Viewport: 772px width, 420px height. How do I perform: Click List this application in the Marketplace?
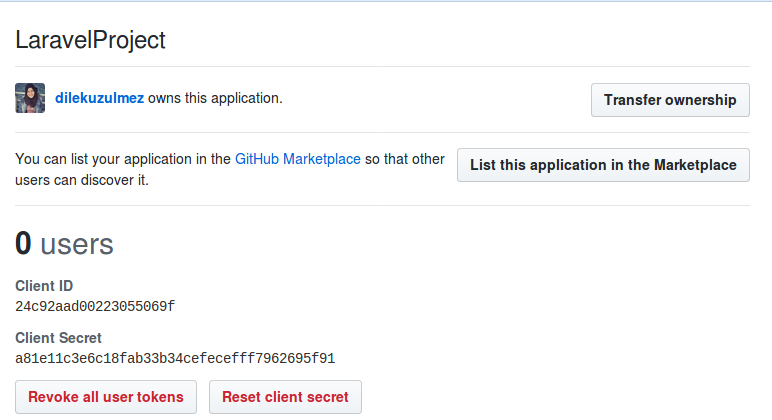coord(603,165)
